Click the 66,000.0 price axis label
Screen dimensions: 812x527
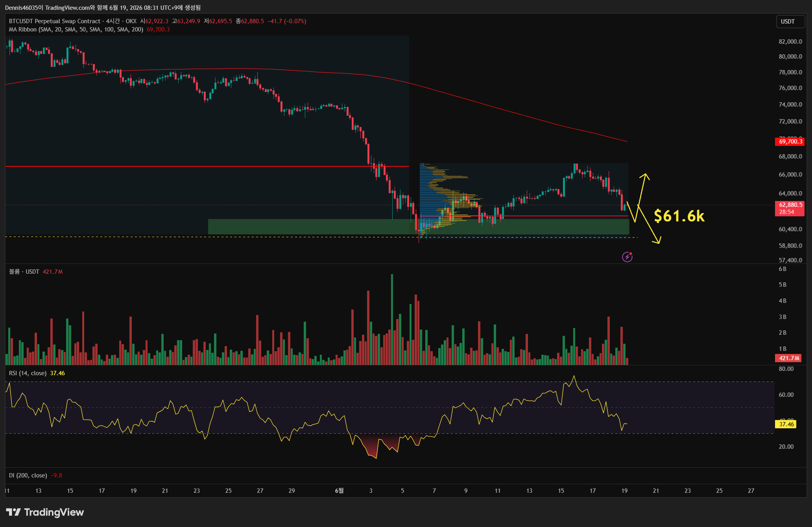(x=790, y=175)
